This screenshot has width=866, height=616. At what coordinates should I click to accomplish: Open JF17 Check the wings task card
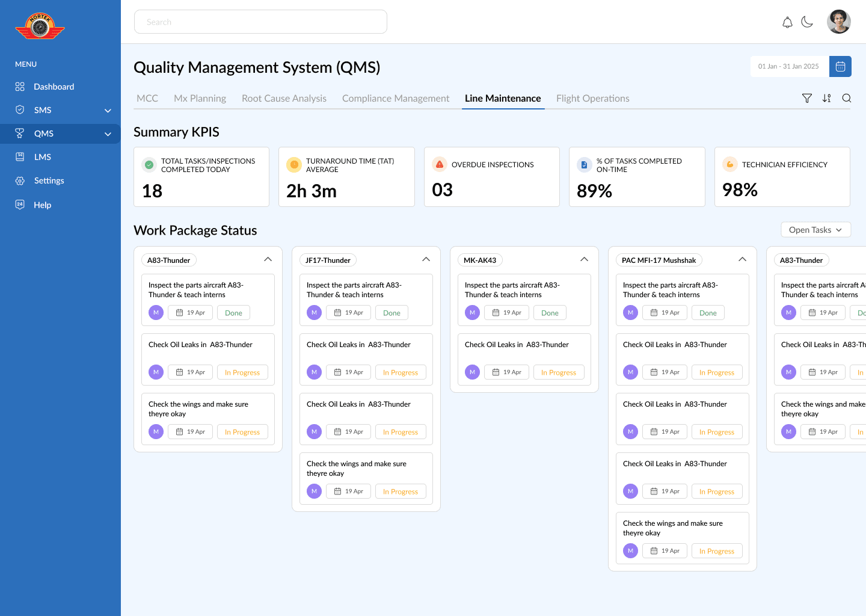point(366,479)
